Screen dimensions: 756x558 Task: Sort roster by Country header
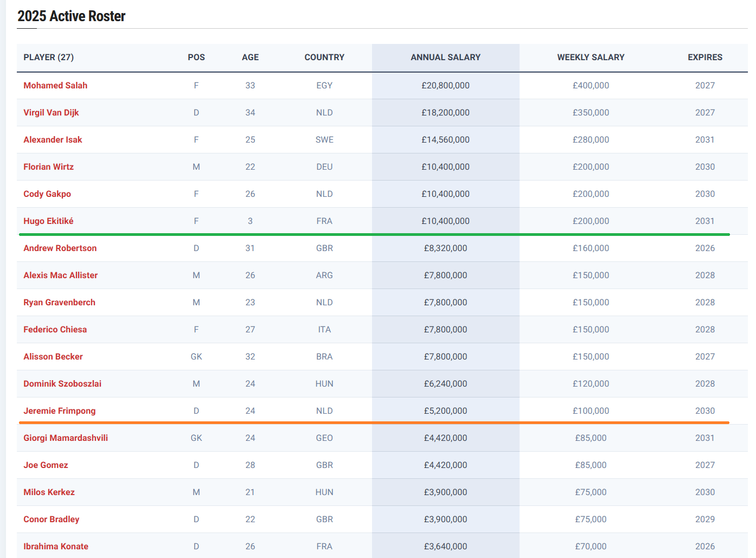(x=324, y=57)
